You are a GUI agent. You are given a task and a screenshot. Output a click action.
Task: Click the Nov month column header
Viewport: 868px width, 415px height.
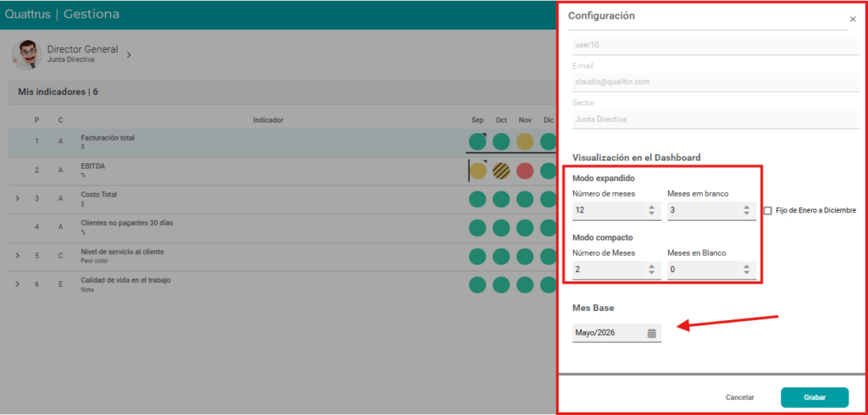click(x=525, y=120)
